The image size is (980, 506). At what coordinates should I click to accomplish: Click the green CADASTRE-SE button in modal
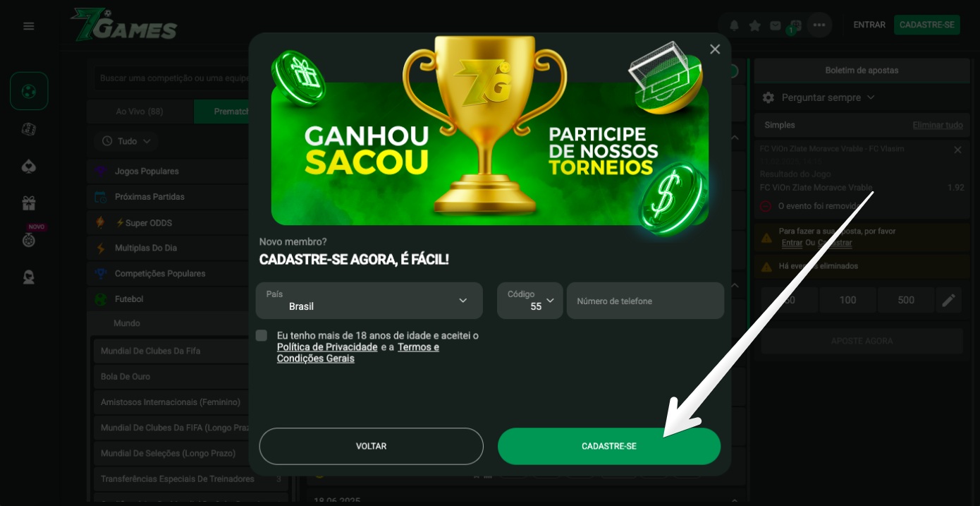click(x=609, y=446)
